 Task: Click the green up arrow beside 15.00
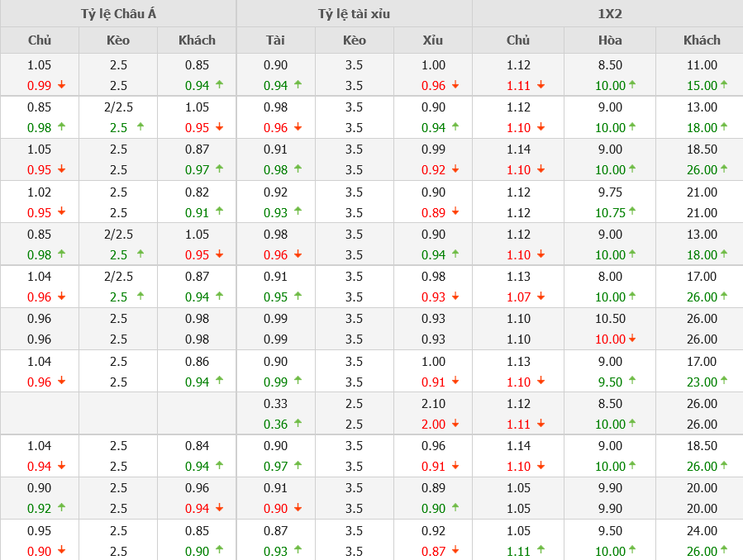724,84
